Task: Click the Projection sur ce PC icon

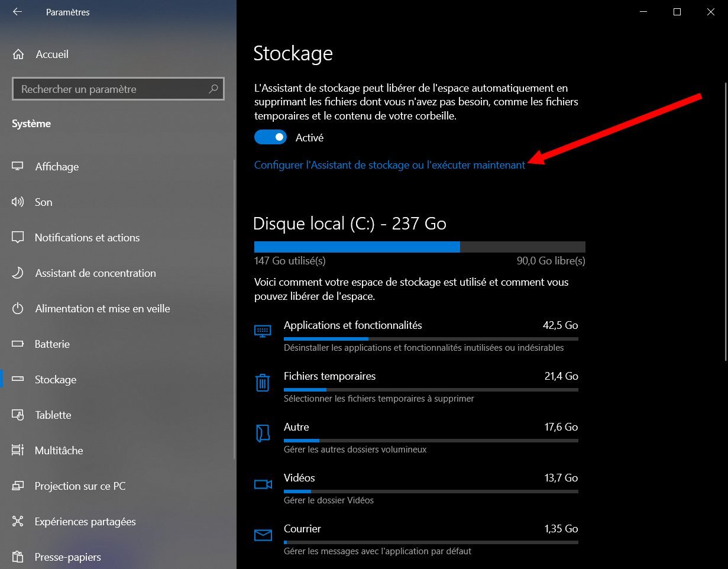Action: click(18, 486)
